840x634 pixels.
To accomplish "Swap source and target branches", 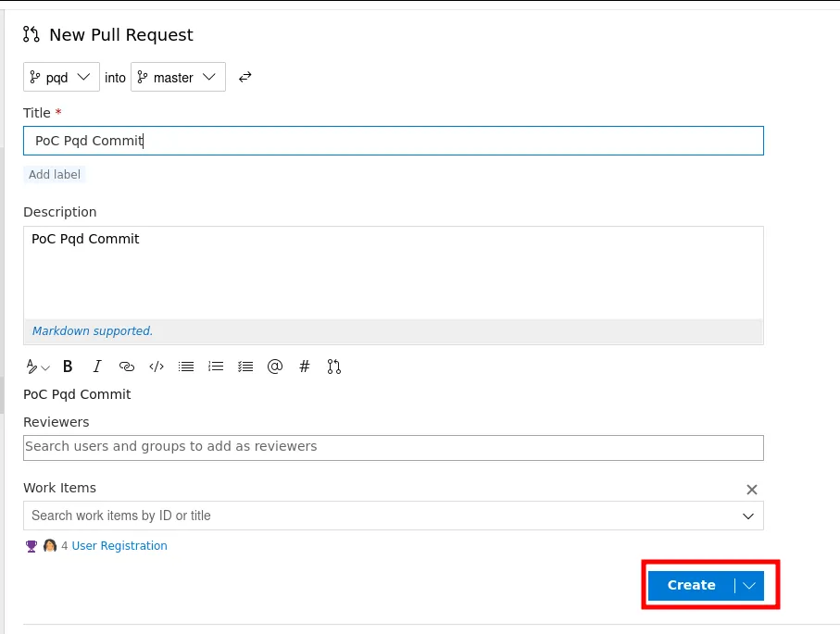I will coord(245,78).
